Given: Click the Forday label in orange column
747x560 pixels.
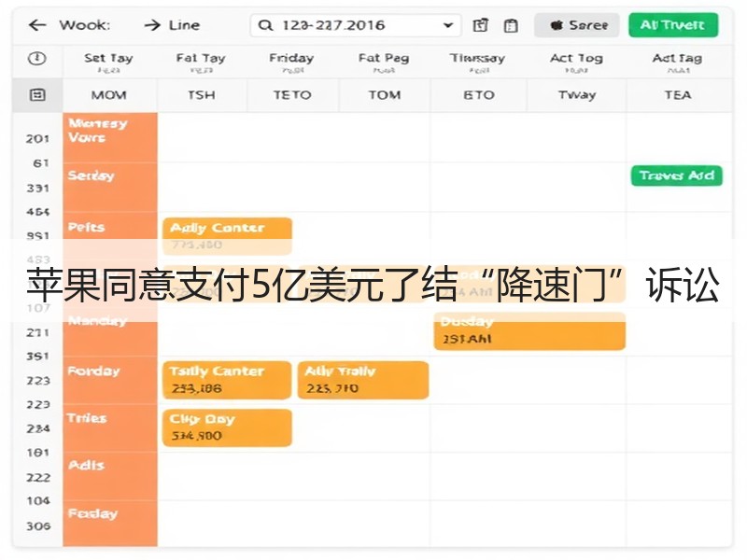Looking at the screenshot, I should [94, 371].
